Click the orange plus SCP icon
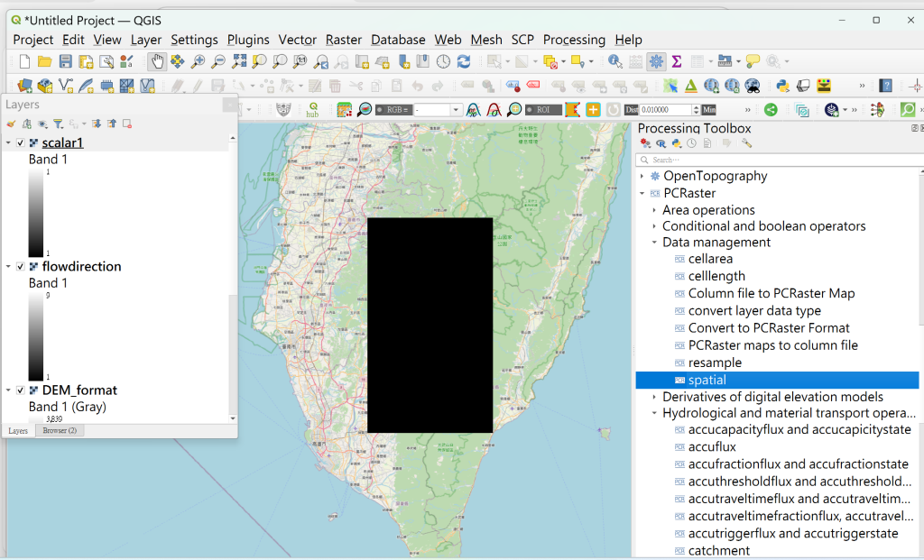The image size is (924, 560). 593,109
